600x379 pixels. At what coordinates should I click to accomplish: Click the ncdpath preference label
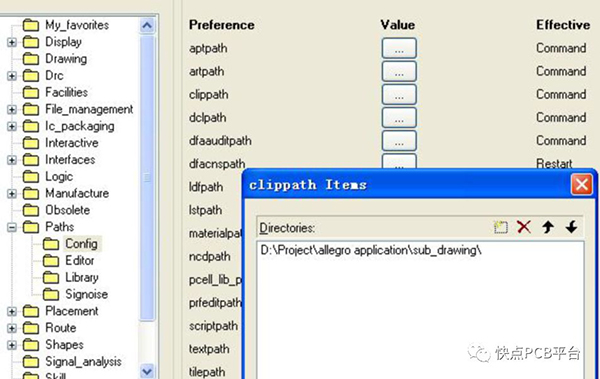(x=210, y=256)
